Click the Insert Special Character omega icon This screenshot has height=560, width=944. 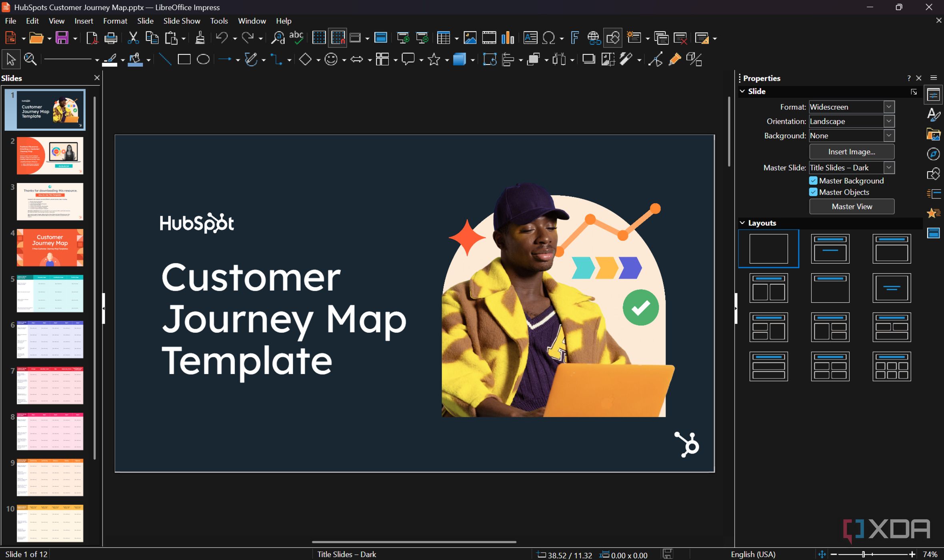(x=549, y=38)
